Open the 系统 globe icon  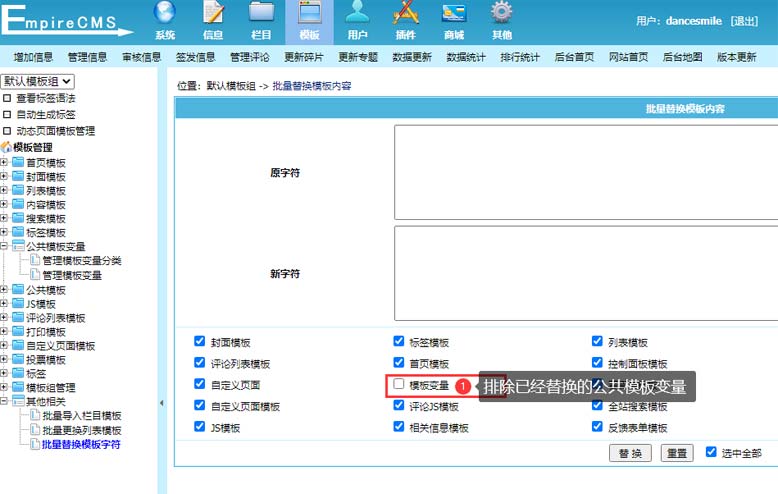[x=165, y=13]
